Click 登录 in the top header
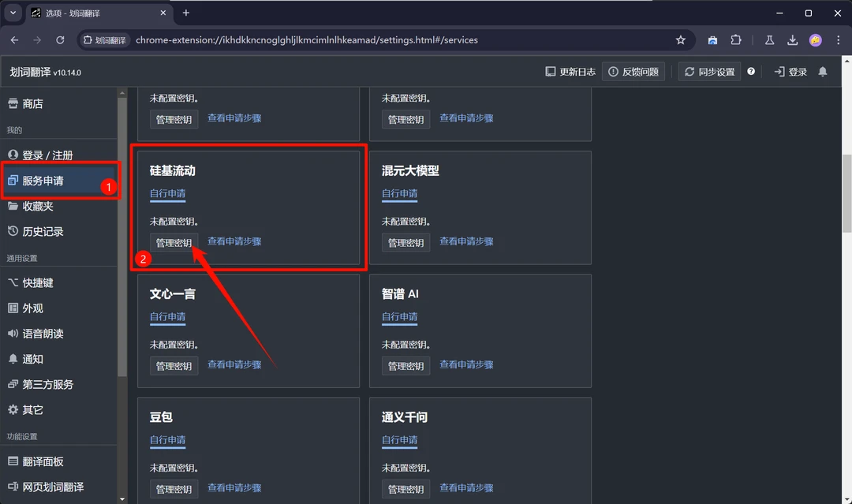 [790, 72]
